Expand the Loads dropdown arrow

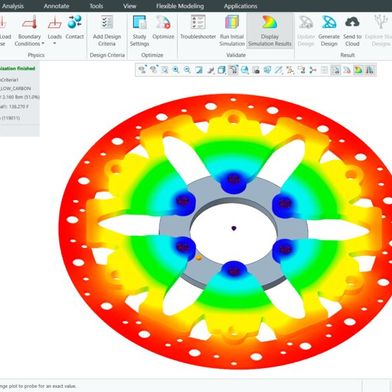pos(55,44)
